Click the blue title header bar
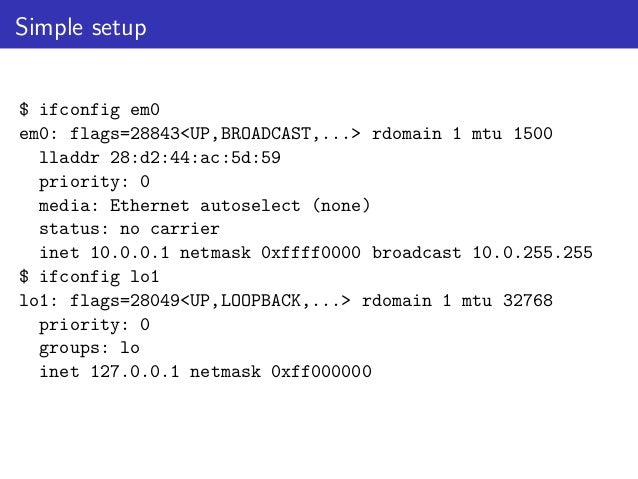The width and height of the screenshot is (638, 479). 319,24
